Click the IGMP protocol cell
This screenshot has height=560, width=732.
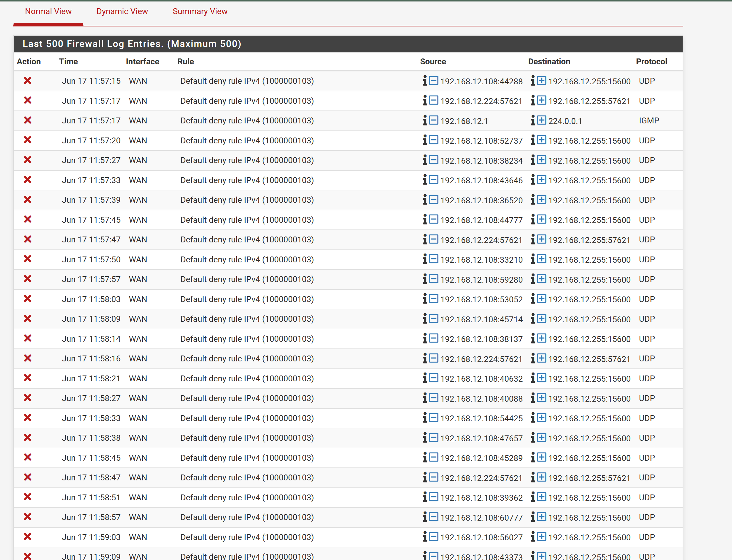coord(649,121)
